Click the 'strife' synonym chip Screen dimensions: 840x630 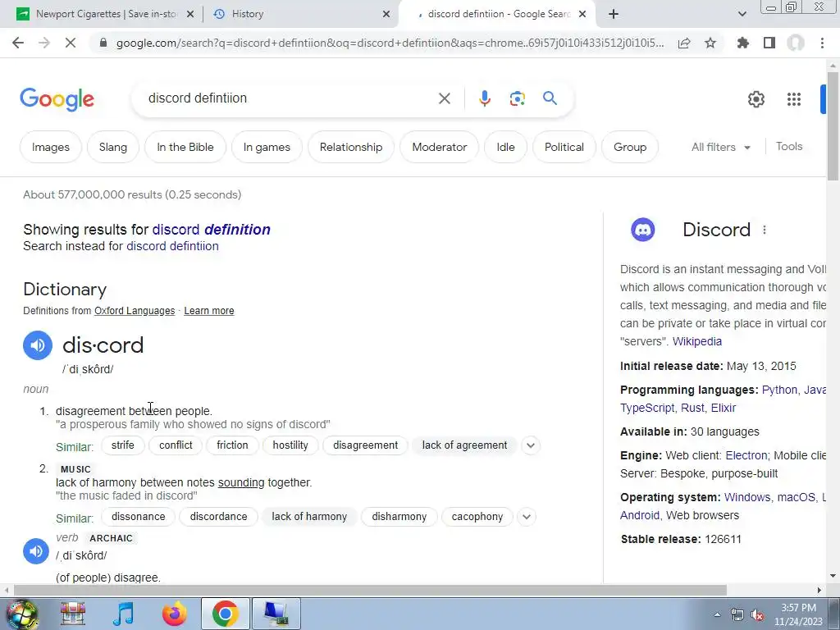click(x=123, y=445)
